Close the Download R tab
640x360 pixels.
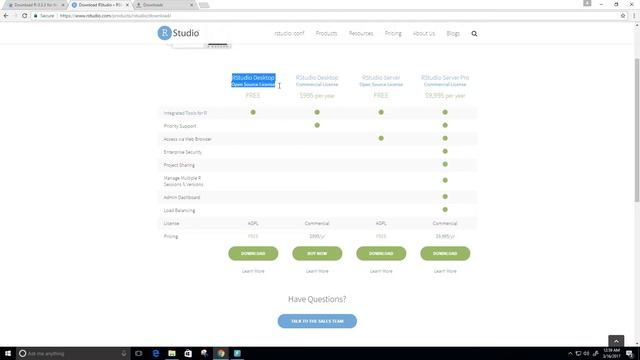click(63, 5)
